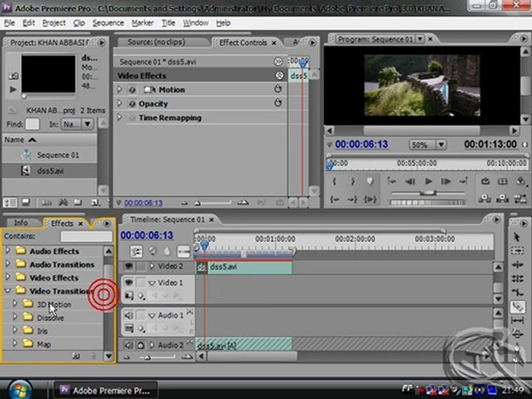
Task: Adjust the Timeline zoom slider
Action: 146,357
